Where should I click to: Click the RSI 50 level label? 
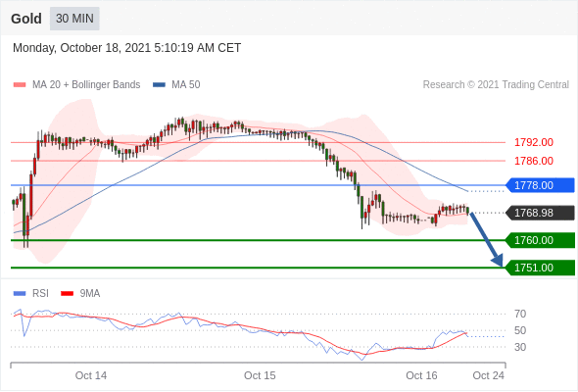(520, 331)
